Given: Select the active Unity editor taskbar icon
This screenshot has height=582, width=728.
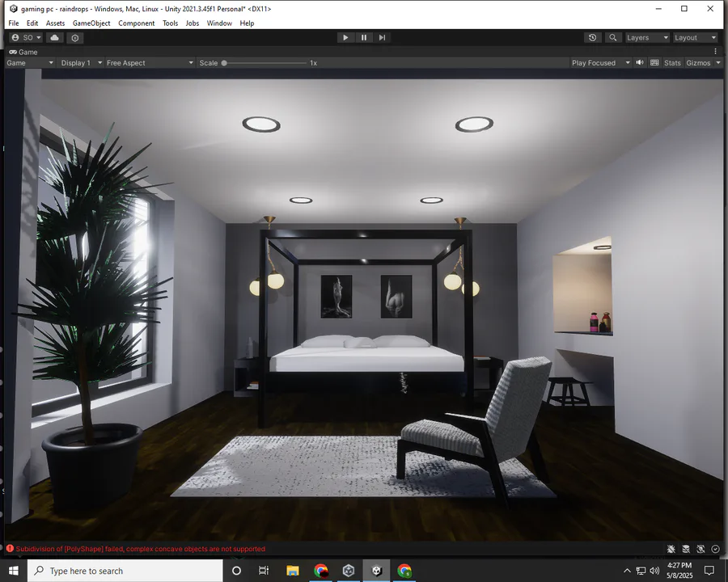Looking at the screenshot, I should tap(377, 571).
